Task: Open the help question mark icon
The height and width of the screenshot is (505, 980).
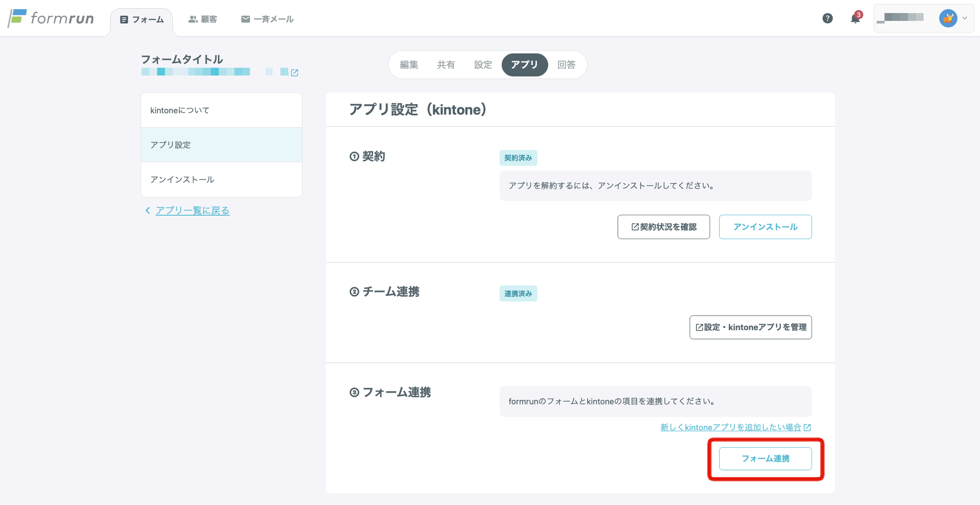Action: pos(827,18)
